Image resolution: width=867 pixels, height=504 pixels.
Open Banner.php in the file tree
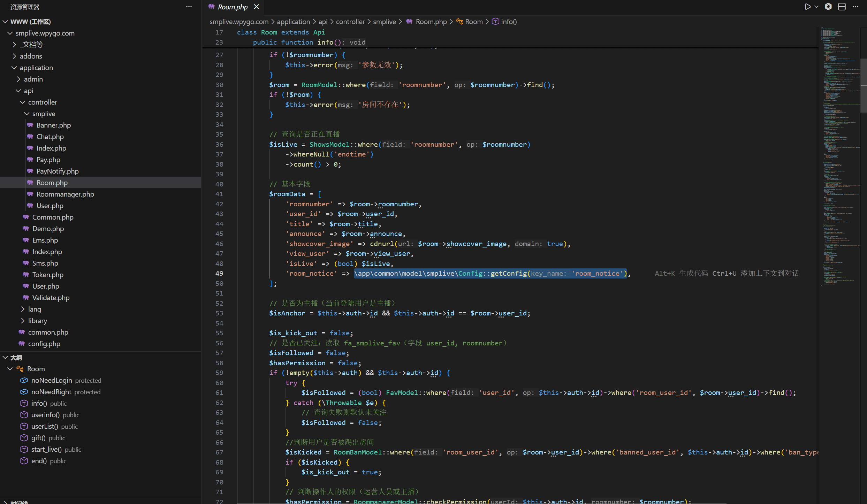[x=53, y=125]
